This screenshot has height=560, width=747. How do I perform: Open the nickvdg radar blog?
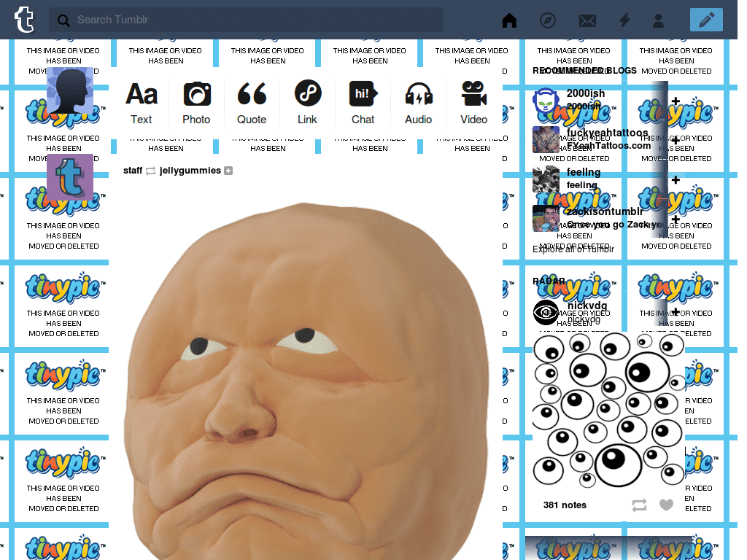(x=587, y=306)
